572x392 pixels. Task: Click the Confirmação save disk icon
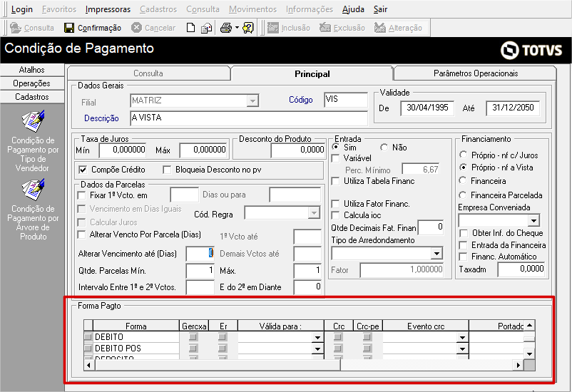pos(69,28)
